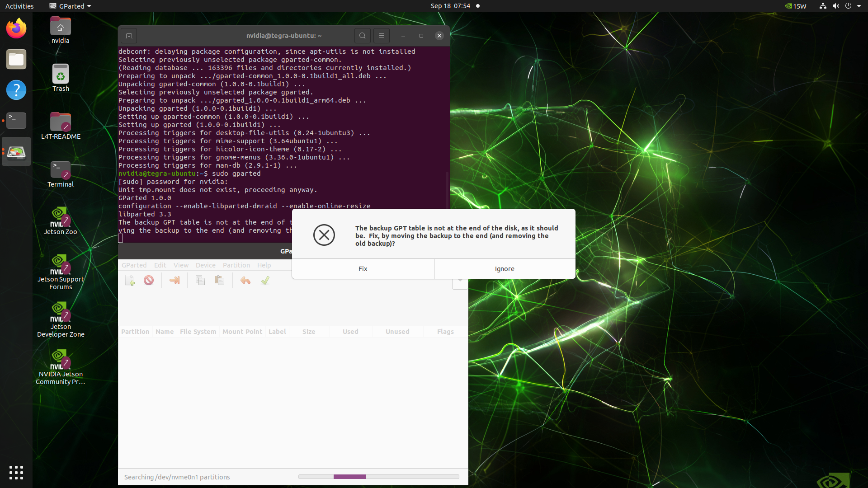Screen dimensions: 868x488
Task: Click the Fix button in the dialog
Action: pos(363,269)
